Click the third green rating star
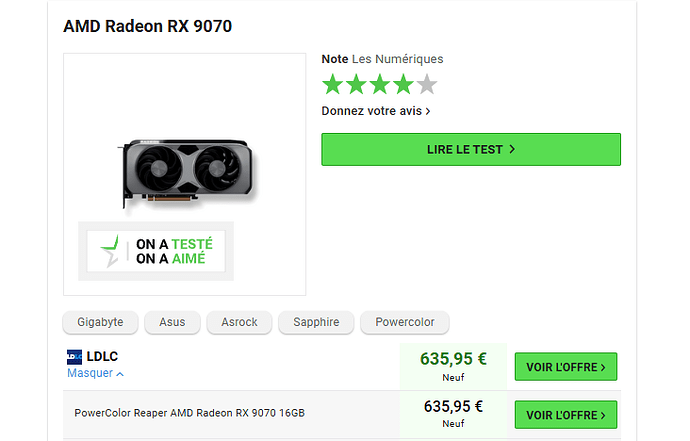The width and height of the screenshot is (690, 441). [x=380, y=84]
